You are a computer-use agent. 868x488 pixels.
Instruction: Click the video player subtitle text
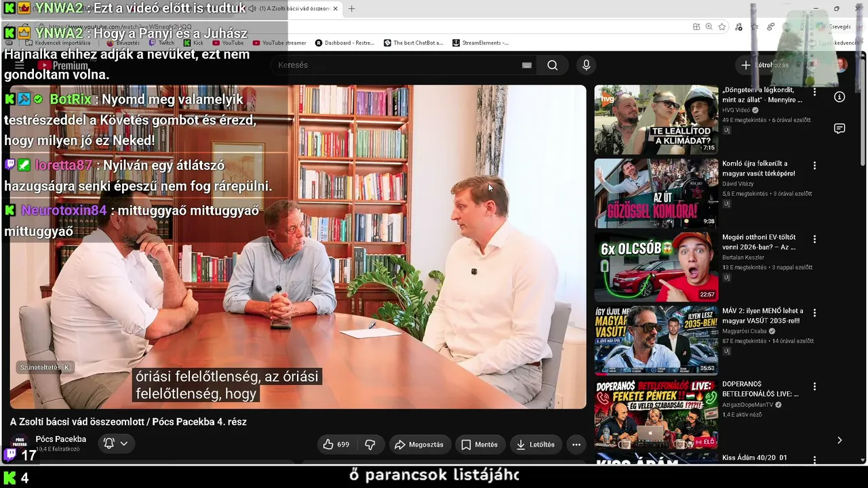tap(226, 385)
